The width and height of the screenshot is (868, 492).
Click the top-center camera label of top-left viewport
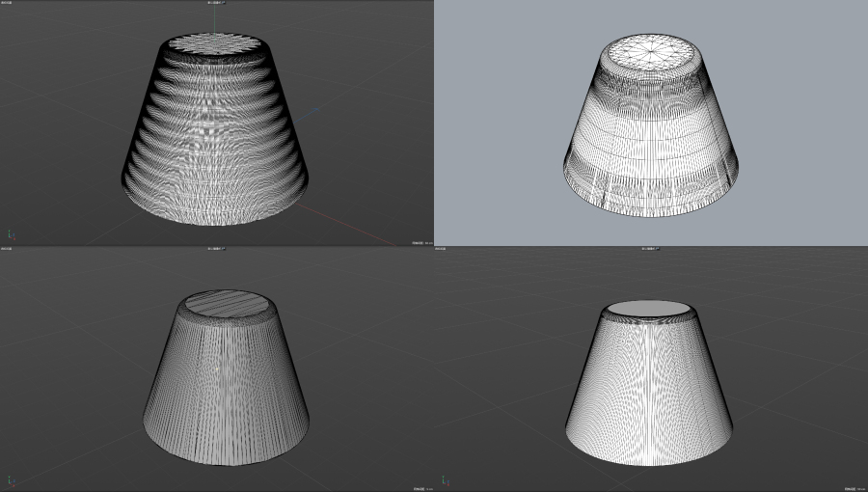coord(217,3)
